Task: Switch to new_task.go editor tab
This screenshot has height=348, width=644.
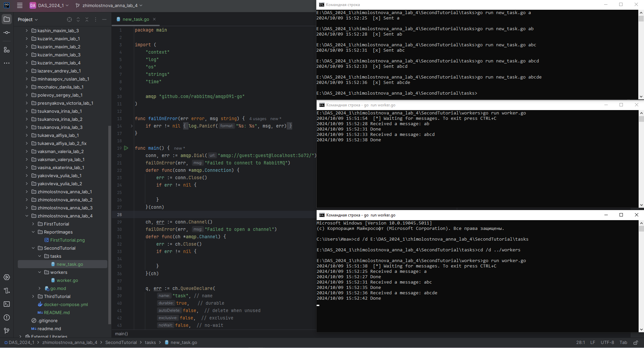Action: click(x=136, y=19)
